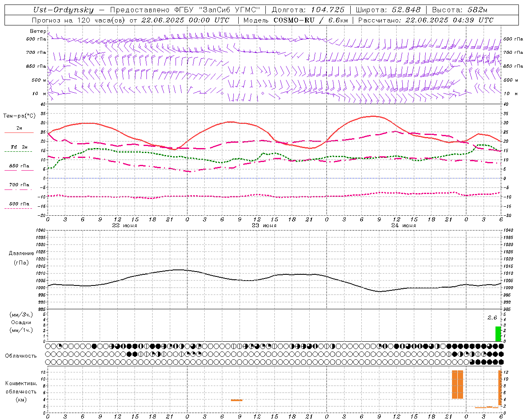This screenshot has height=420, width=525.
Task: Click the forecast start text 22.06.2025 00:00 UTC
Action: click(185, 20)
